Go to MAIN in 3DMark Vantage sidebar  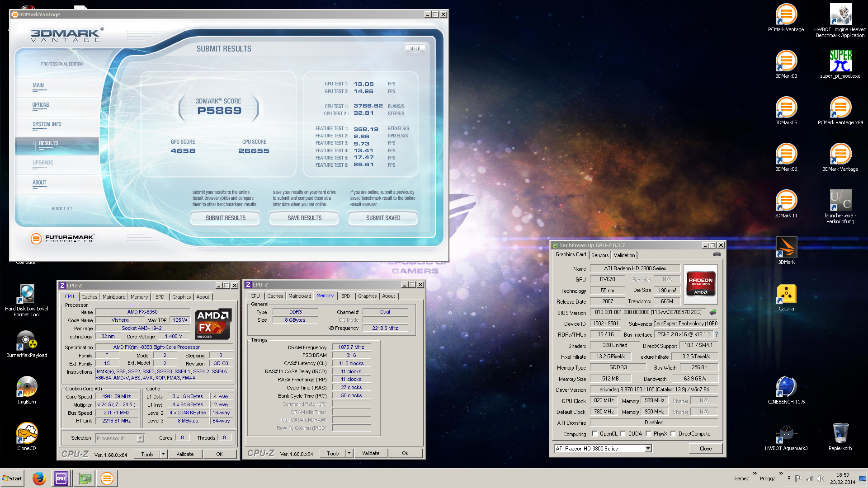[x=38, y=86]
